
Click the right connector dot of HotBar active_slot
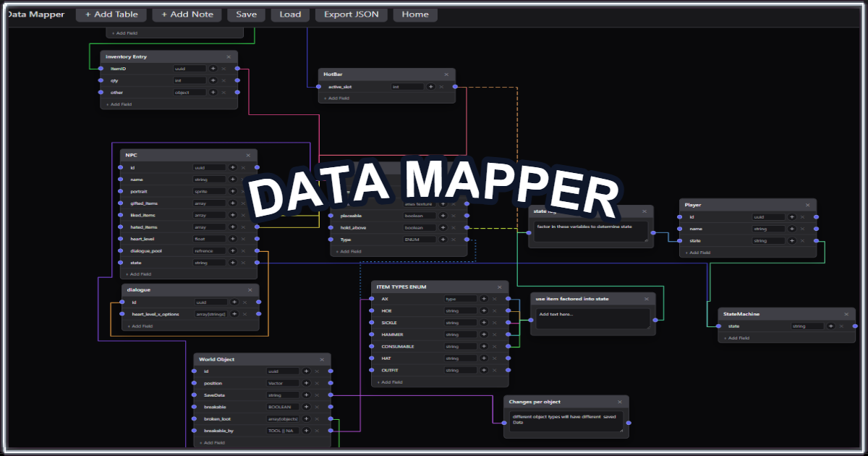tap(455, 86)
